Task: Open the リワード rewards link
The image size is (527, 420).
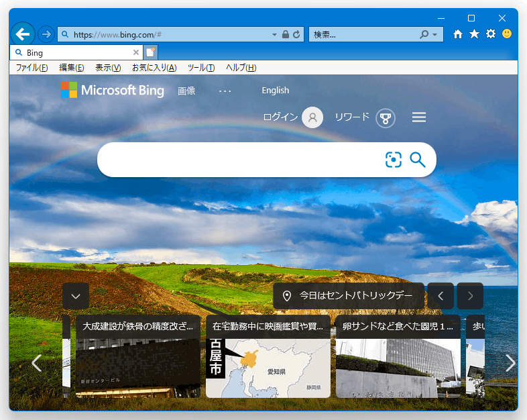Action: (352, 117)
